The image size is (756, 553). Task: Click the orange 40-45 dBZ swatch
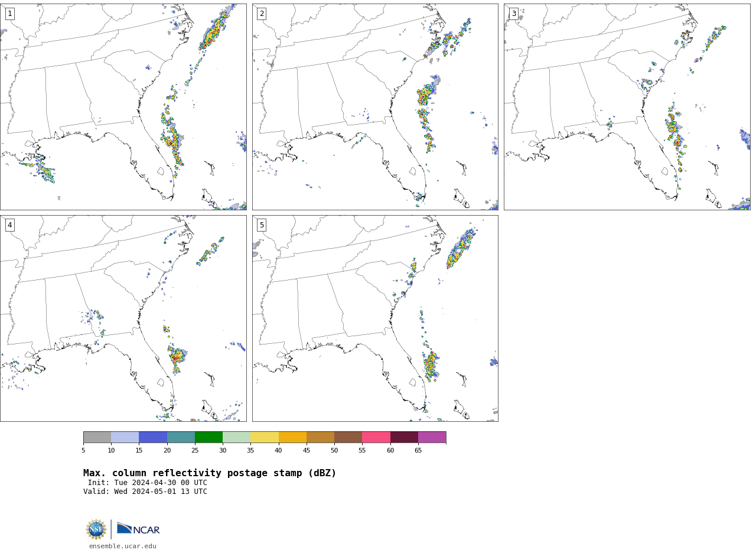pyautogui.click(x=292, y=437)
